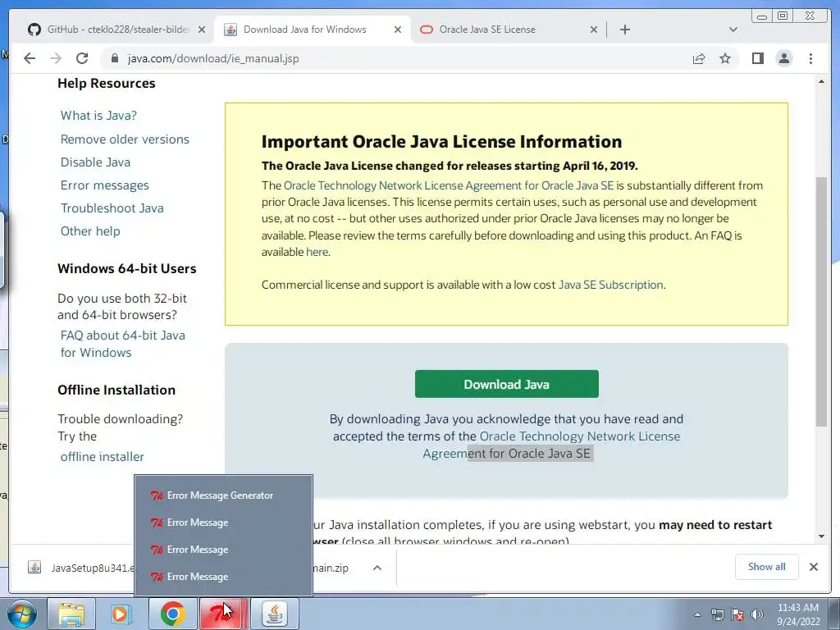This screenshot has width=840, height=630.
Task: Open the Chrome side panel
Action: click(x=757, y=58)
